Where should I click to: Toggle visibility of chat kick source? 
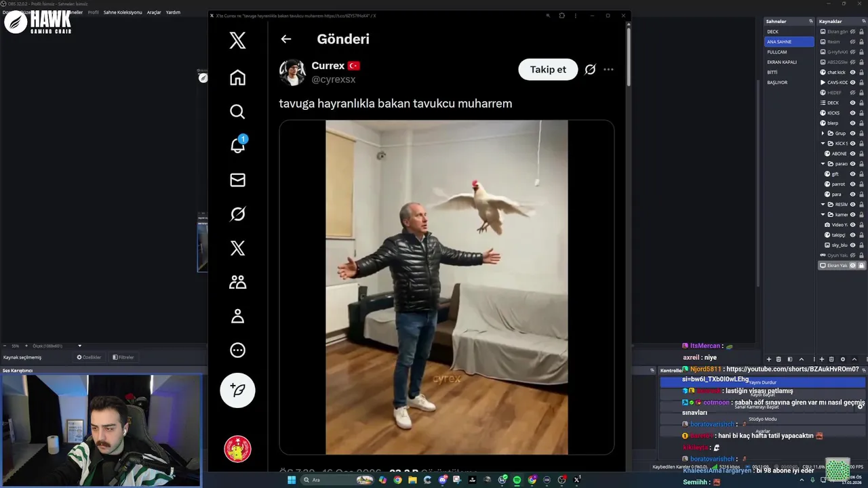click(x=852, y=73)
